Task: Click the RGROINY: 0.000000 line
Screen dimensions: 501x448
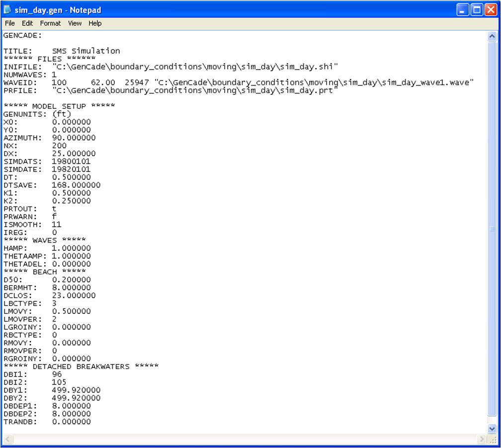Action: point(47,359)
